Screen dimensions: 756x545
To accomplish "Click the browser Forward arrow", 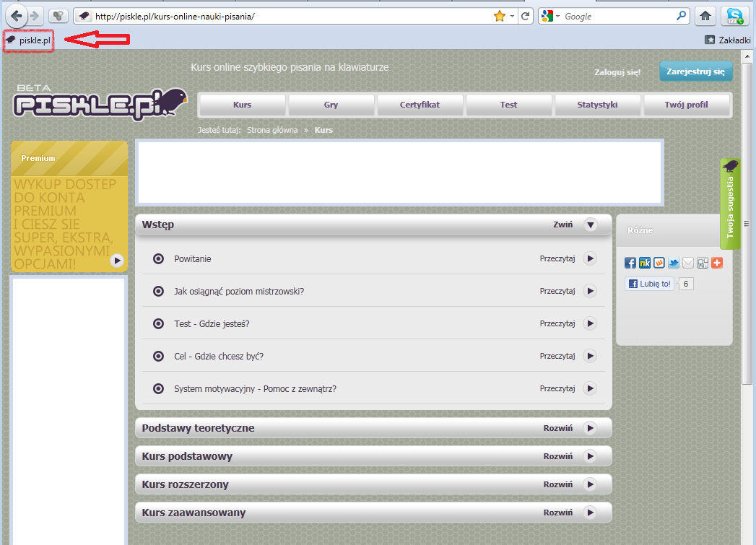I will tap(35, 16).
